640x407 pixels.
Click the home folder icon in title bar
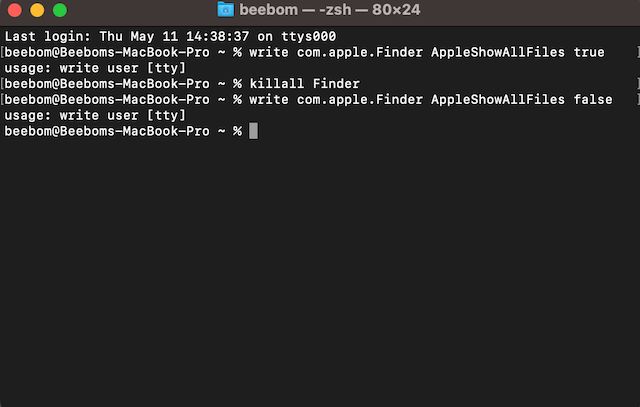[x=226, y=11]
